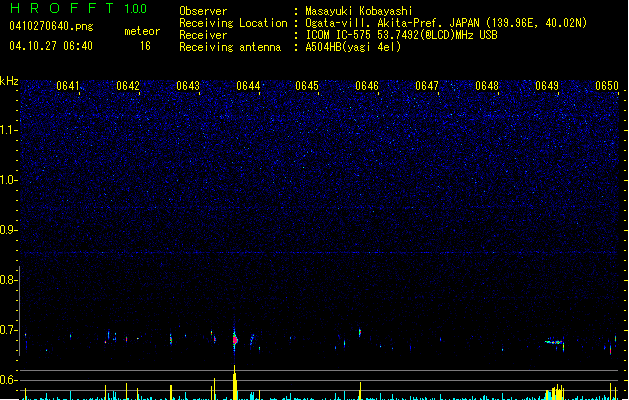Click the HROFFT 1.0.0 title text
Image resolution: width=629 pixels, height=400 pixels.
click(x=79, y=8)
